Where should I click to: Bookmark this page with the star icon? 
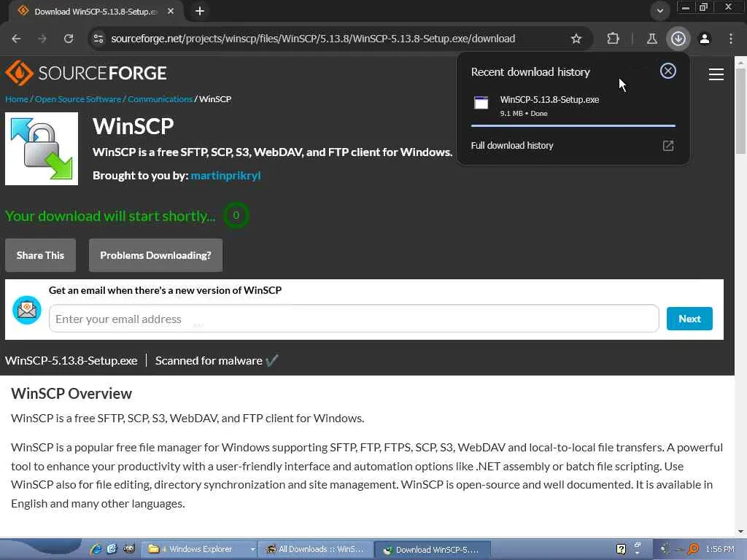click(x=576, y=39)
